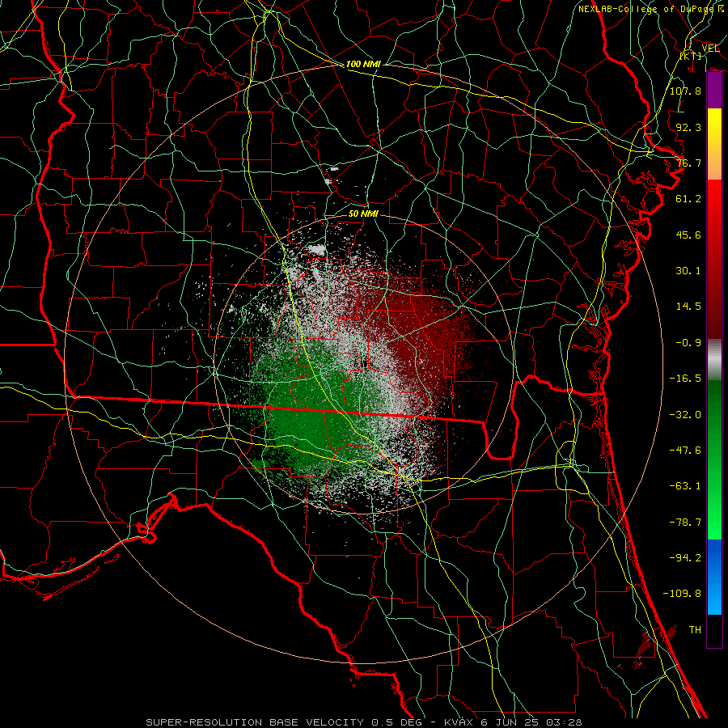
Task: Click the -47.6 velocity legend value
Action: (685, 450)
